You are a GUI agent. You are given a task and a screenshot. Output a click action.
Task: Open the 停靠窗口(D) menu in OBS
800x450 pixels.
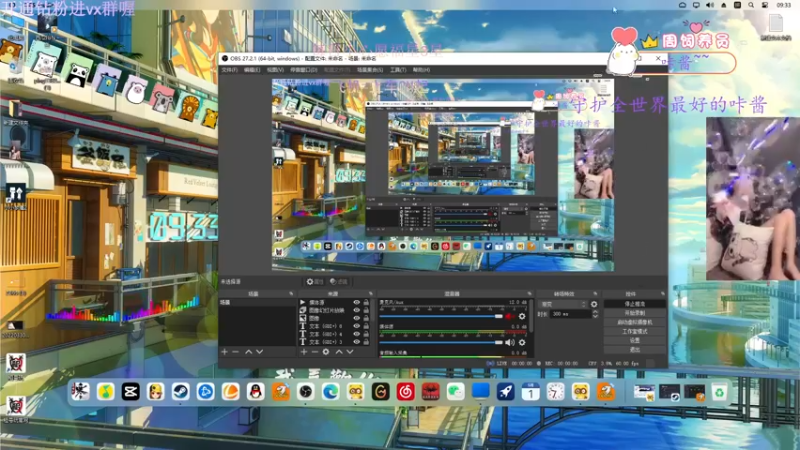point(304,70)
